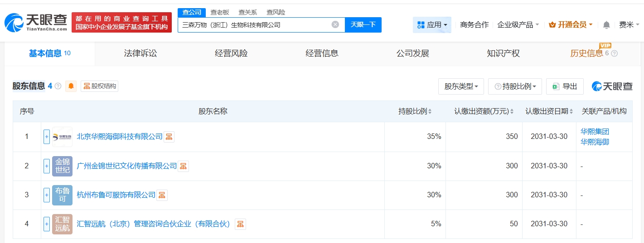Open equity chart icon for 杭州布鲁可服饰有限公司
Screen dimensions: 644x243
click(x=162, y=195)
